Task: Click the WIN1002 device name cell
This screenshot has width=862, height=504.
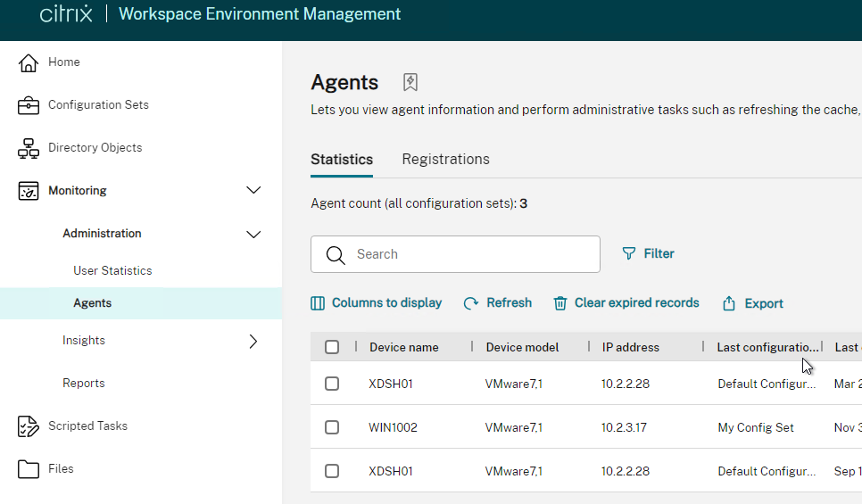Action: [393, 427]
